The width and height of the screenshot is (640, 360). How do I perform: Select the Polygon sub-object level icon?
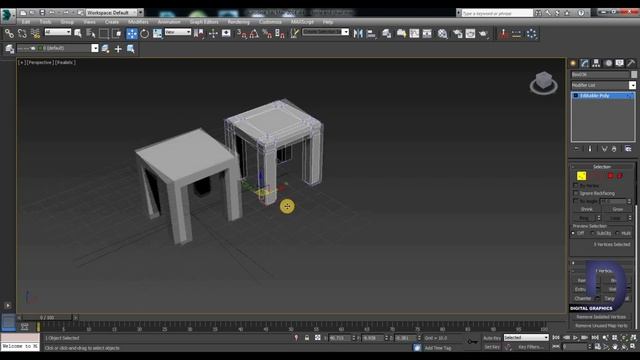click(610, 176)
